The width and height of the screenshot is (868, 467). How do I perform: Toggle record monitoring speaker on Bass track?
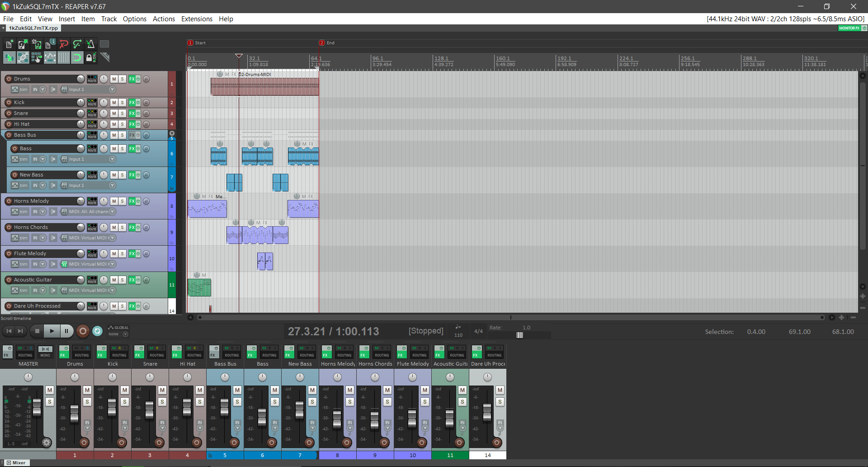point(53,159)
